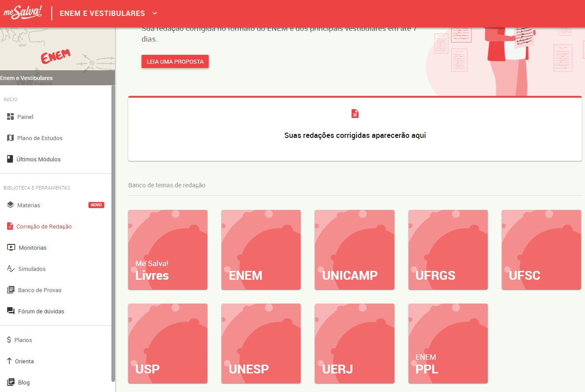Viewport: 585px width, 392px height.
Task: Expand the ENEM E VESTIBULARES dropdown arrow
Action: point(154,13)
